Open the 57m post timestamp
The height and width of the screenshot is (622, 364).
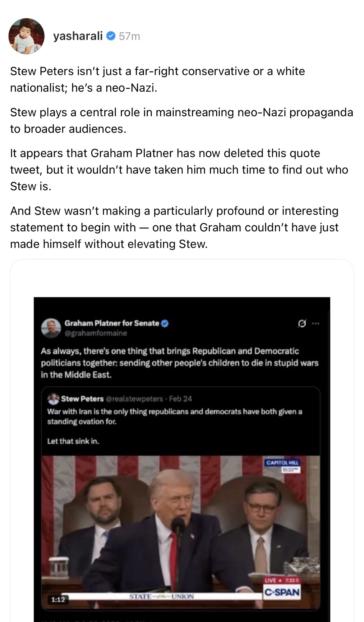pyautogui.click(x=129, y=36)
